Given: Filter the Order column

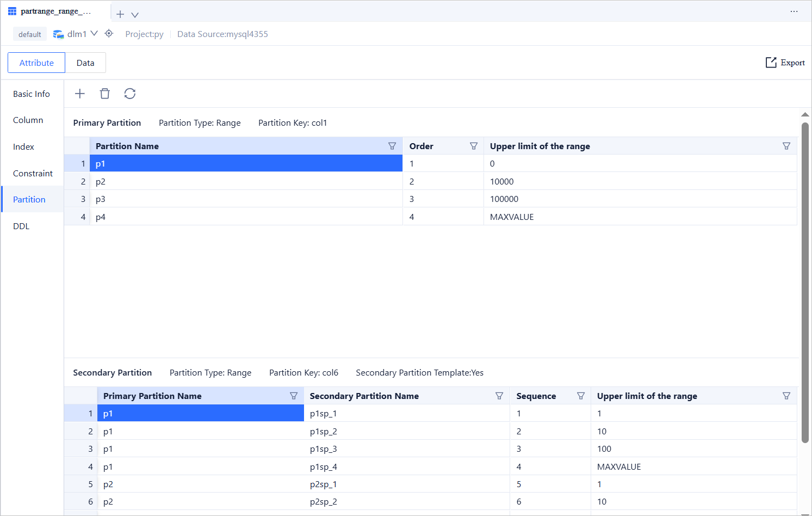Looking at the screenshot, I should pyautogui.click(x=474, y=146).
